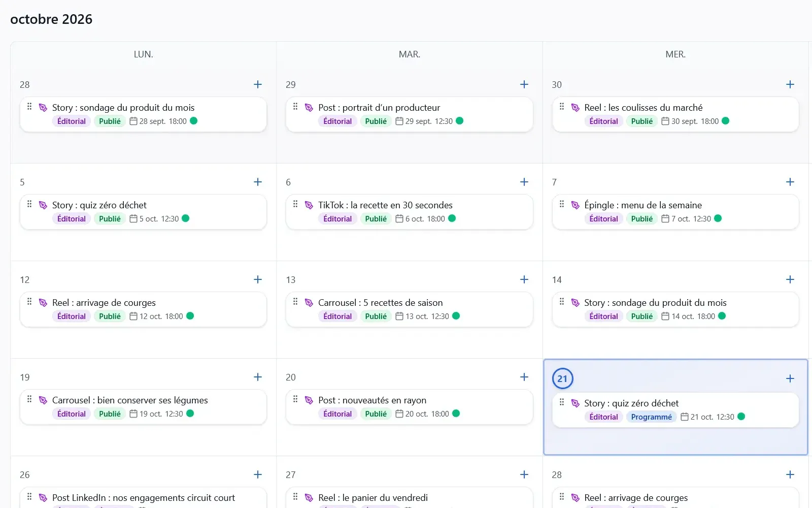The width and height of the screenshot is (812, 508).
Task: Grab drag handle of 'portrait d'un producteur' card
Action: 295,107
